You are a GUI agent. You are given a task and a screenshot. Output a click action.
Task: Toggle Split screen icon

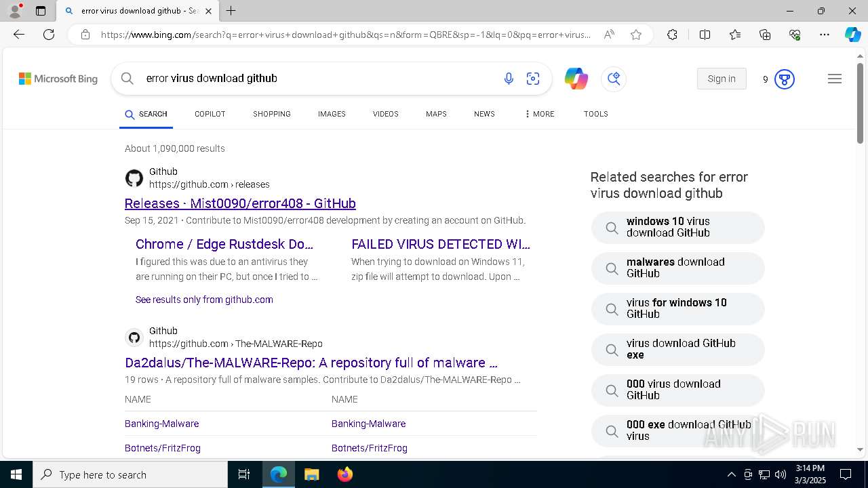[705, 35]
